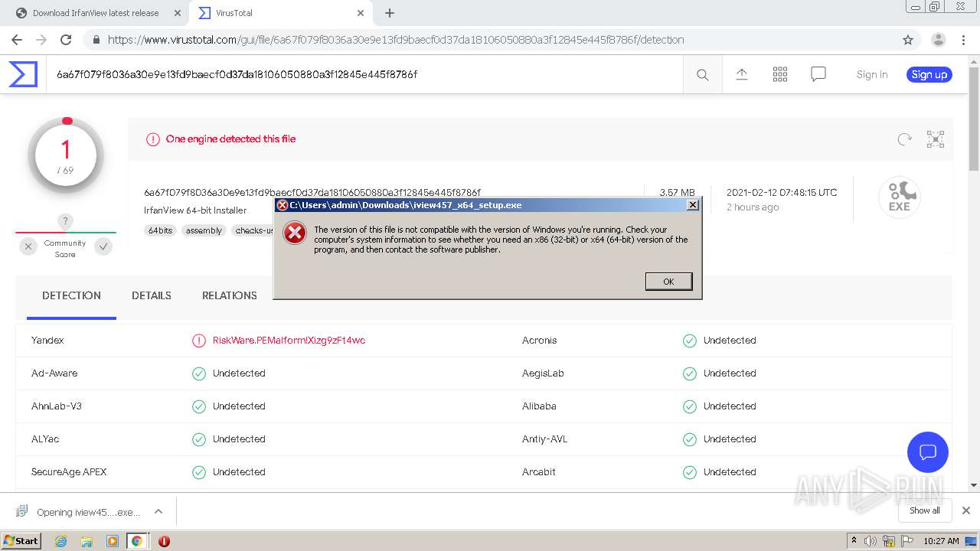Open the blue chat support button
Screen dimensions: 980x551
928,452
